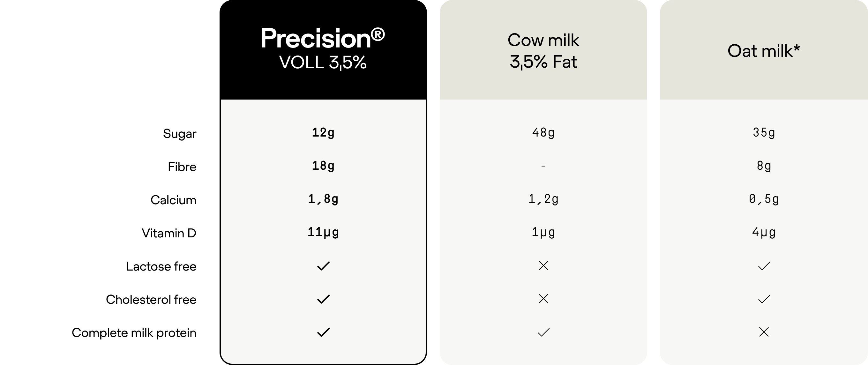
Task: Click the Cow milk Lactose free cross
Action: [543, 265]
